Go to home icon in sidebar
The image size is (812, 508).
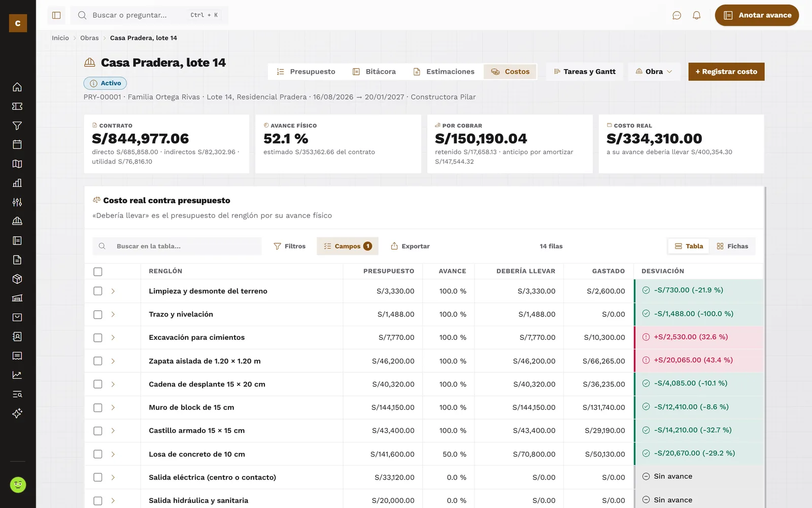pyautogui.click(x=17, y=87)
